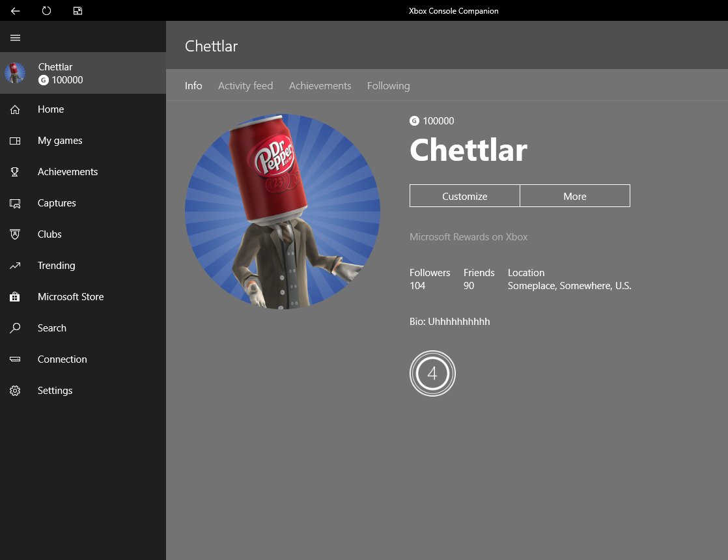Open Search label in sidebar
Image resolution: width=728 pixels, height=560 pixels.
click(x=52, y=328)
